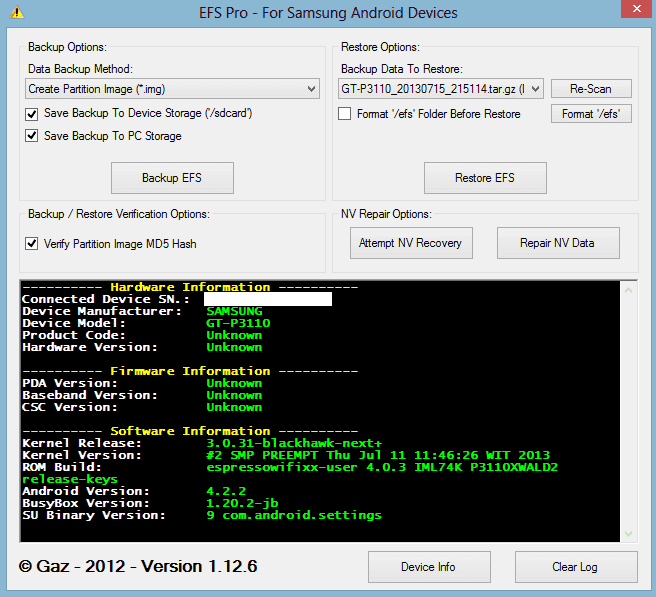Click the Restore EFS button

pos(485,178)
